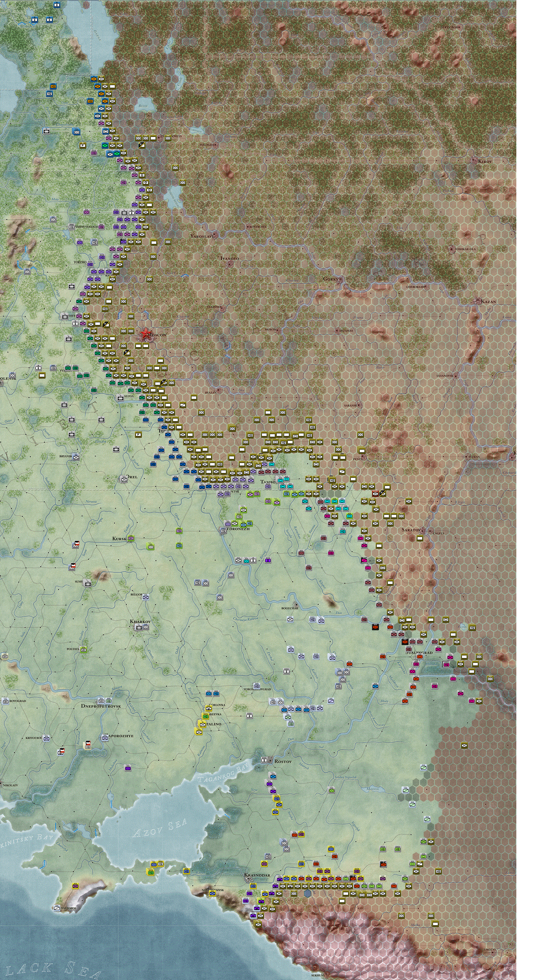Screen dimensions: 533x980
Task: Click the Ryazan city label
Action: [210, 392]
